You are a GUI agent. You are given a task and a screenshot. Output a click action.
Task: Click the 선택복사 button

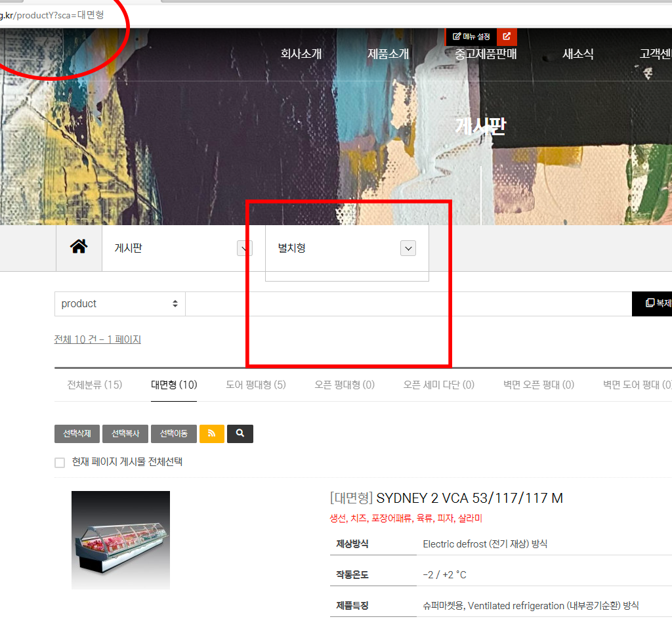125,433
